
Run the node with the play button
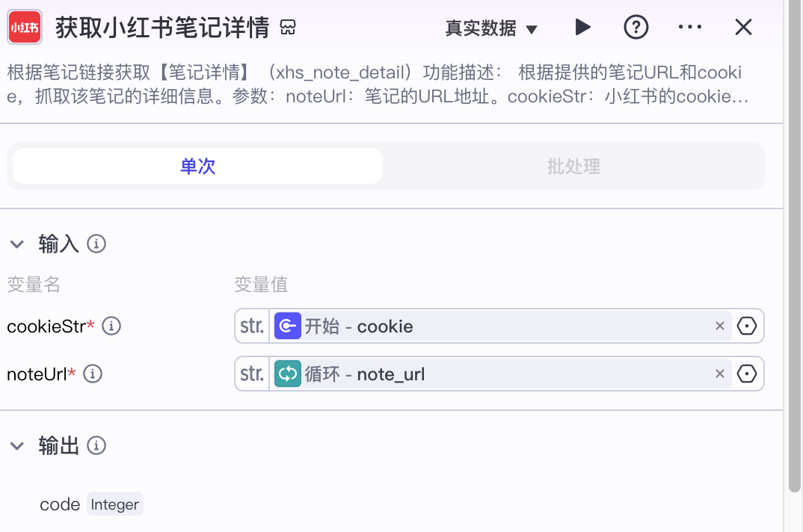tap(582, 28)
